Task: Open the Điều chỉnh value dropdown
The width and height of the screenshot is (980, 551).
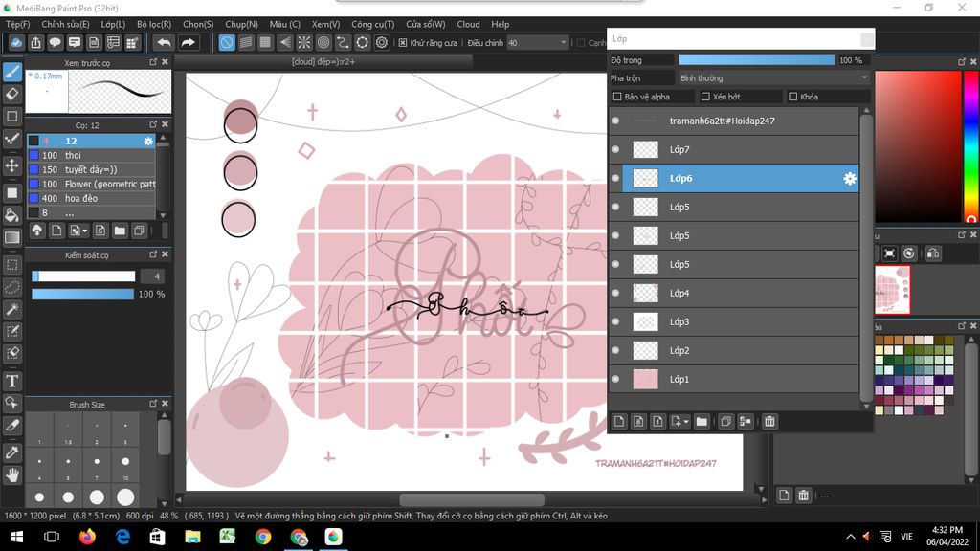Action: 537,43
